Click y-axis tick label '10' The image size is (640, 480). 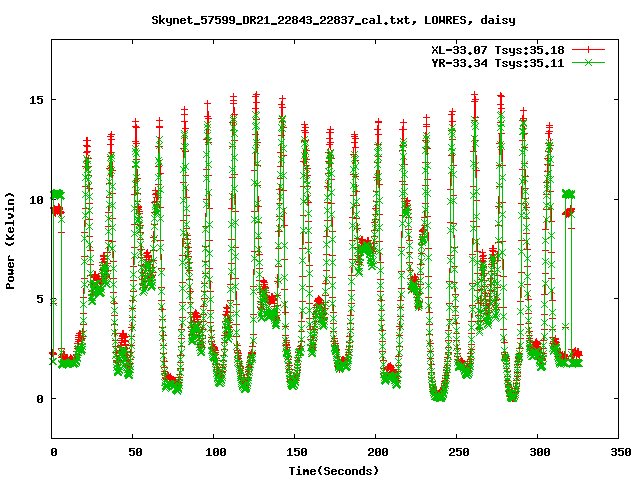[x=36, y=200]
